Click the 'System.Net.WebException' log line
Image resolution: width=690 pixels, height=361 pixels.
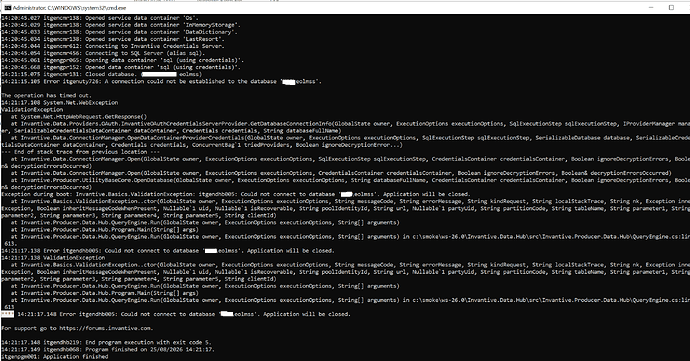[59, 103]
